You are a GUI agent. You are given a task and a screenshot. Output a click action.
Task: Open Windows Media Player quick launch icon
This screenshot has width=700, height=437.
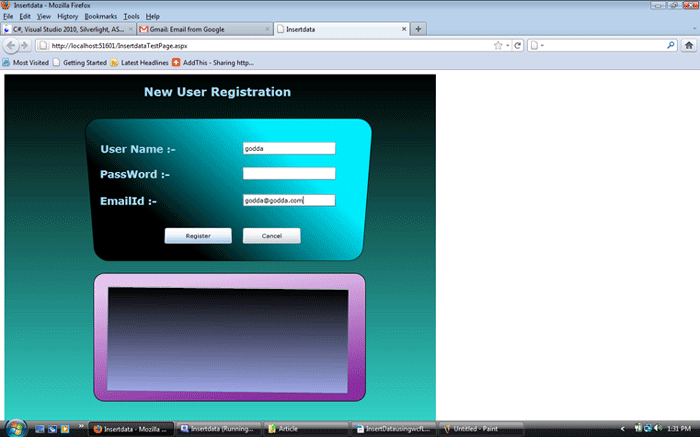pyautogui.click(x=65, y=429)
